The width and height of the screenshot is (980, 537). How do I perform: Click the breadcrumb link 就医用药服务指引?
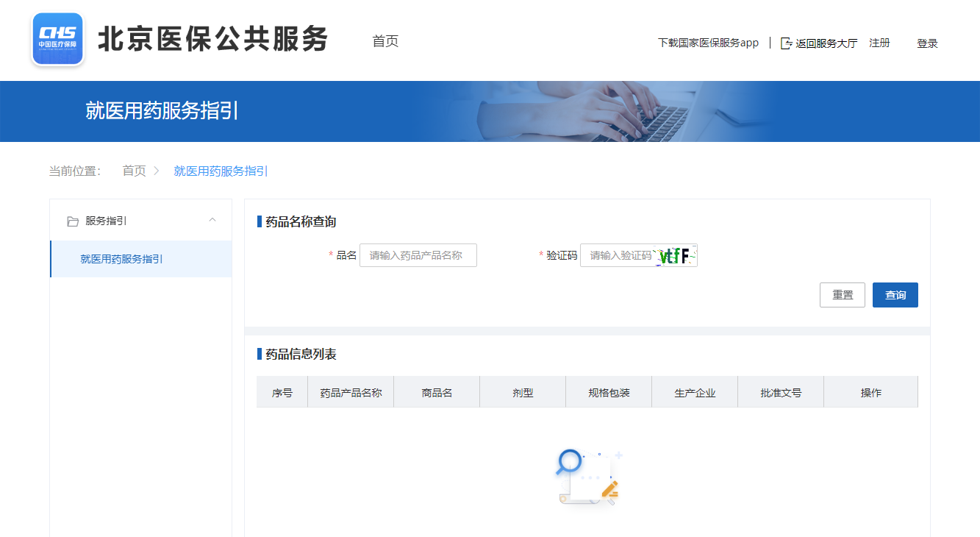221,170
